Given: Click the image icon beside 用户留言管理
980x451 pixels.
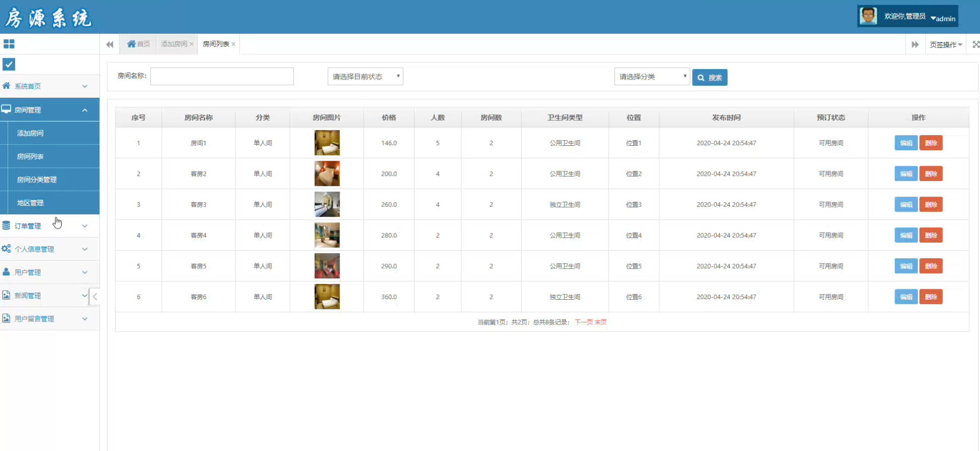Looking at the screenshot, I should 6,318.
